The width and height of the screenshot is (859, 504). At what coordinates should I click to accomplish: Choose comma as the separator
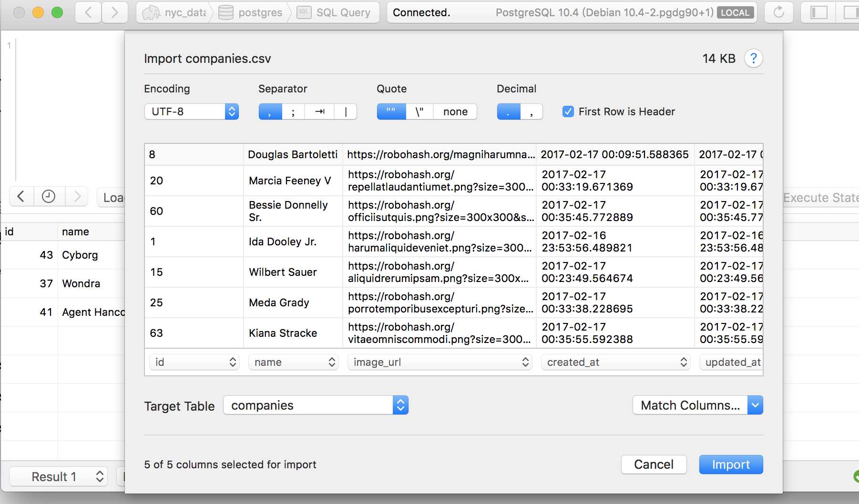[x=270, y=112]
